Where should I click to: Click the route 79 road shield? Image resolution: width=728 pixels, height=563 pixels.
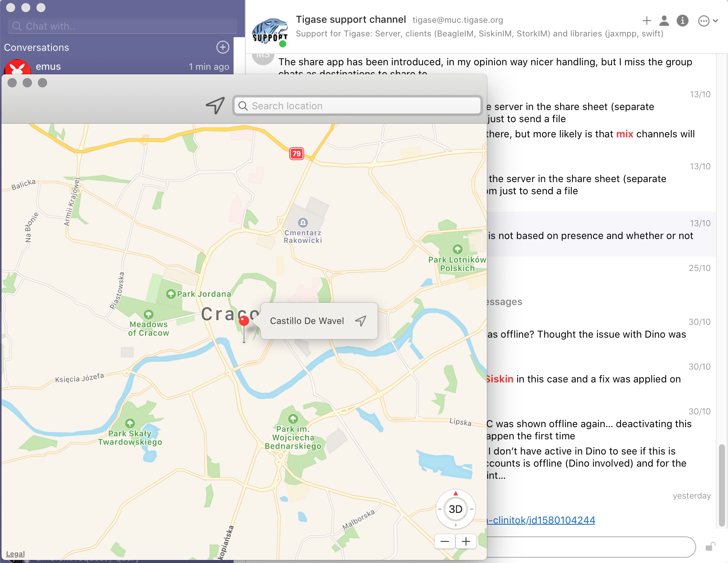[x=297, y=154]
